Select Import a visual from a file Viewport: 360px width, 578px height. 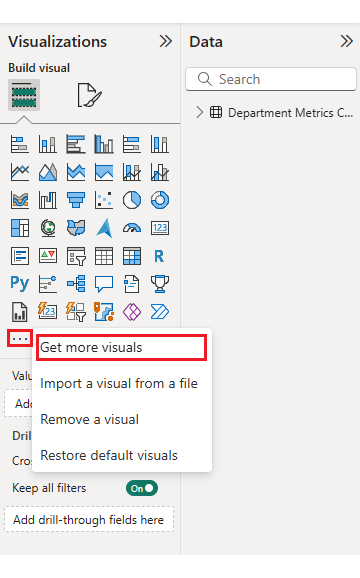pyautogui.click(x=119, y=383)
